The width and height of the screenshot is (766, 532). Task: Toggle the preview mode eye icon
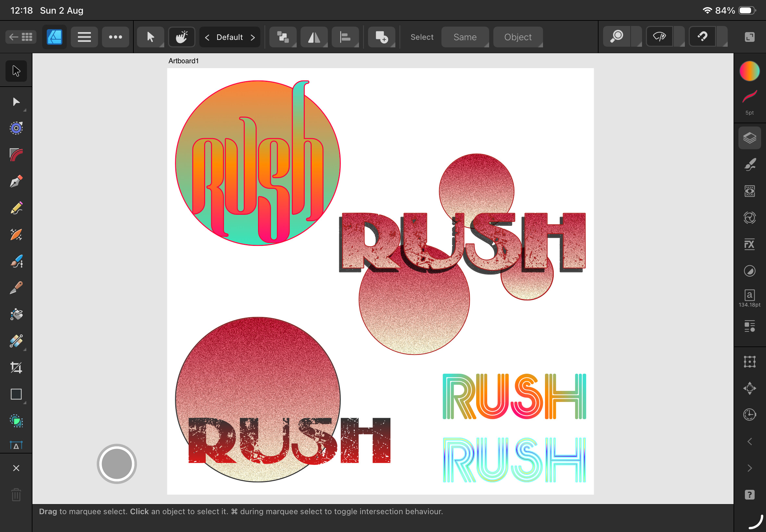tap(659, 36)
